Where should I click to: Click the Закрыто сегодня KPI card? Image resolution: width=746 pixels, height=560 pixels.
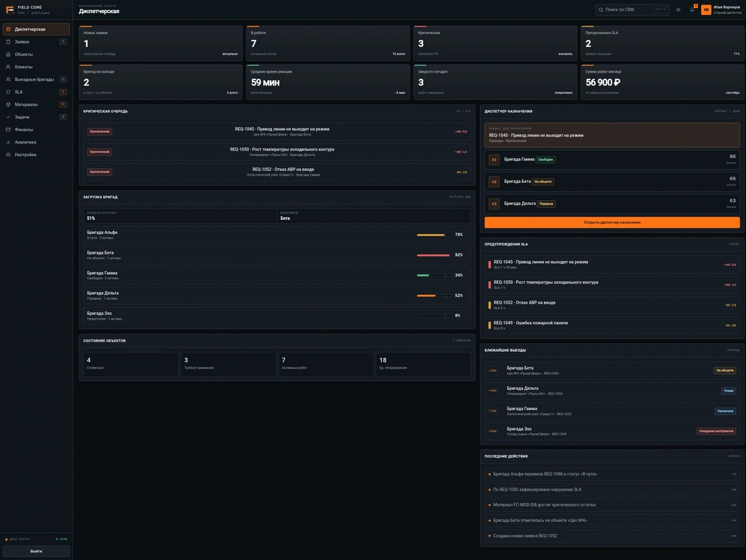(x=495, y=82)
